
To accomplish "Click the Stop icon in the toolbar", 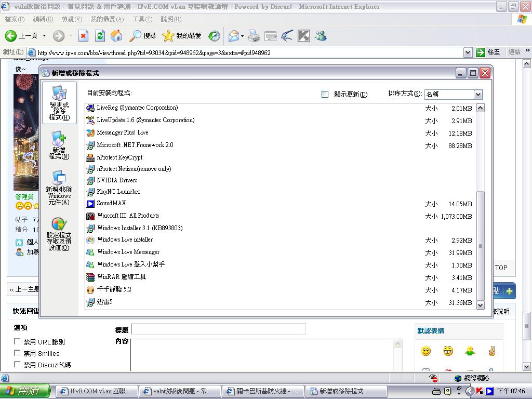I will 83,36.
